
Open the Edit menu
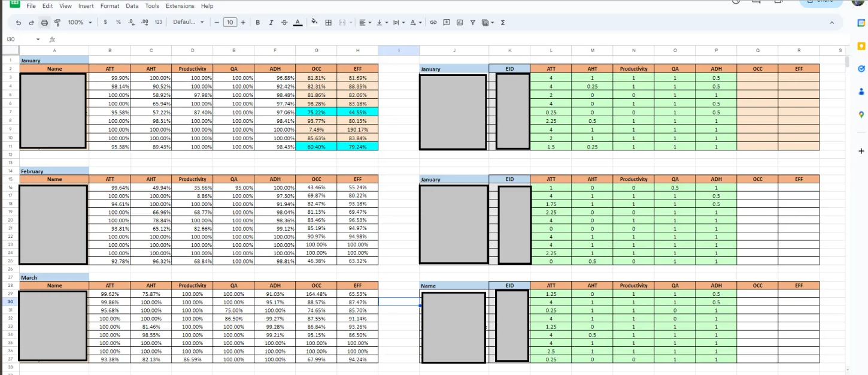tap(47, 5)
